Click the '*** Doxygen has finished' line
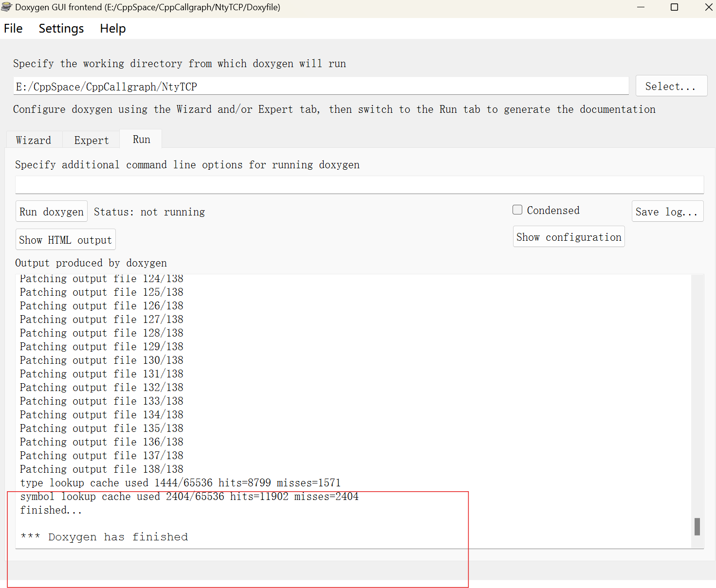 (104, 537)
